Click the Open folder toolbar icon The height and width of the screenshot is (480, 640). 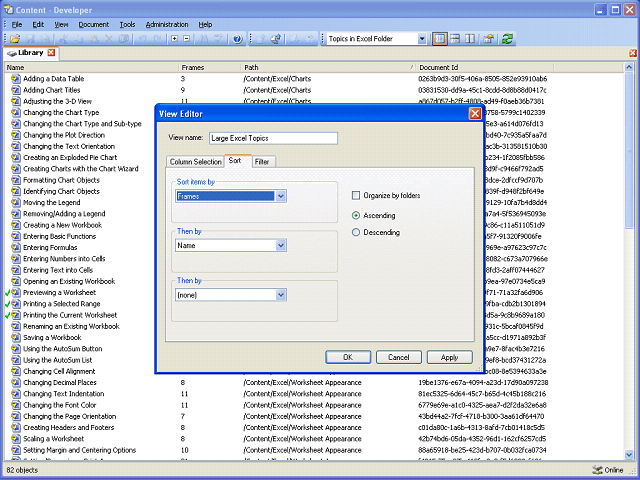coord(15,39)
